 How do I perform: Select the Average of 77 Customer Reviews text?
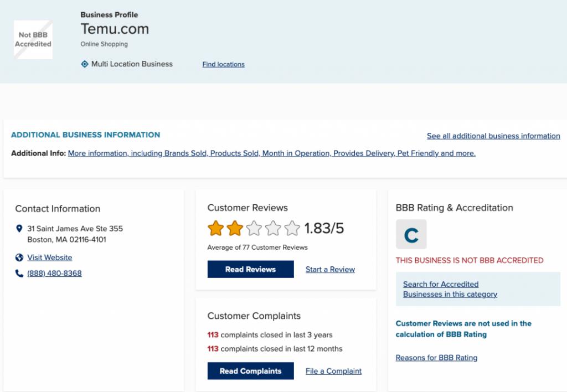[x=257, y=247]
